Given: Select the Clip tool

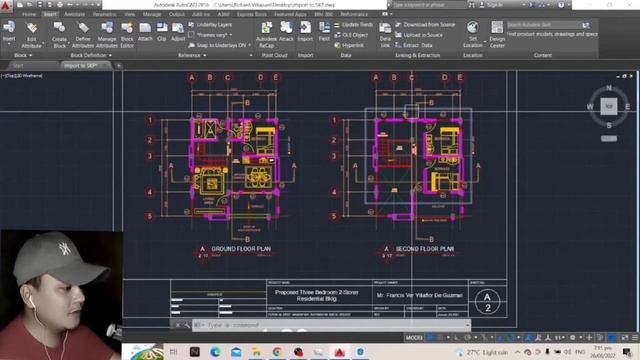Looking at the screenshot, I should coord(162,31).
